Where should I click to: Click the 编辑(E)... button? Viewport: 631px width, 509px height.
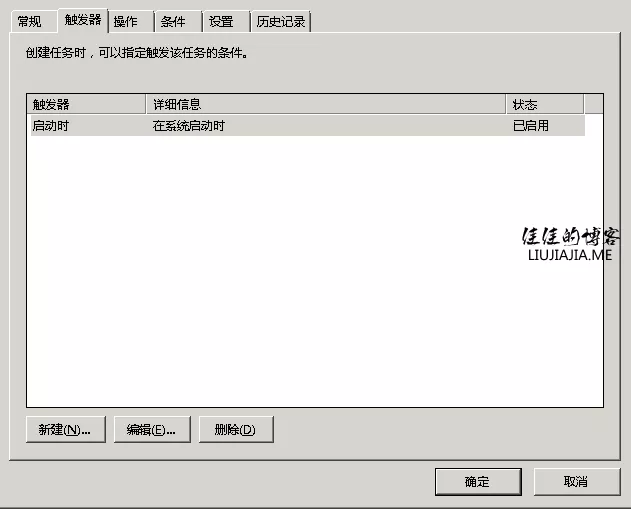click(151, 430)
